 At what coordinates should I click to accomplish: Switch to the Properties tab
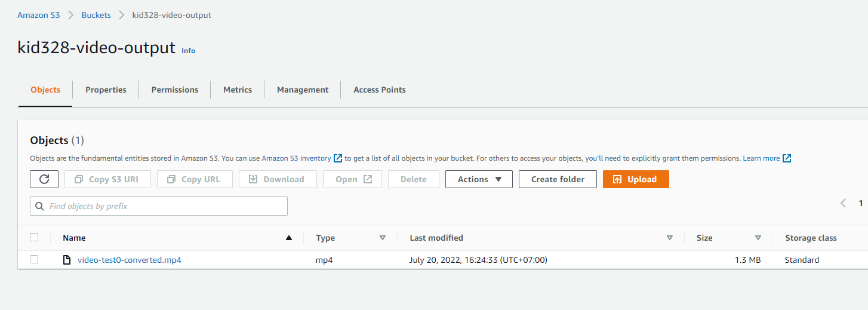click(106, 90)
